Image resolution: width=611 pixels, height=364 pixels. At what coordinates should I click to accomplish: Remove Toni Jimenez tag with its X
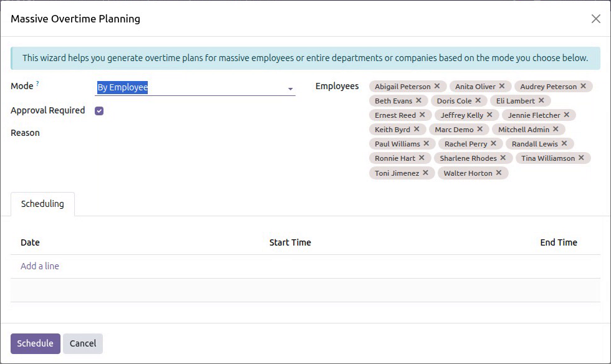(425, 173)
